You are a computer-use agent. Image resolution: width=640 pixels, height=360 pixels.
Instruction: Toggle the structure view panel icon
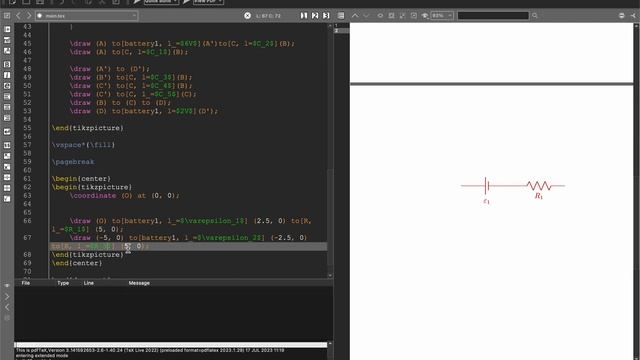pyautogui.click(x=7, y=16)
